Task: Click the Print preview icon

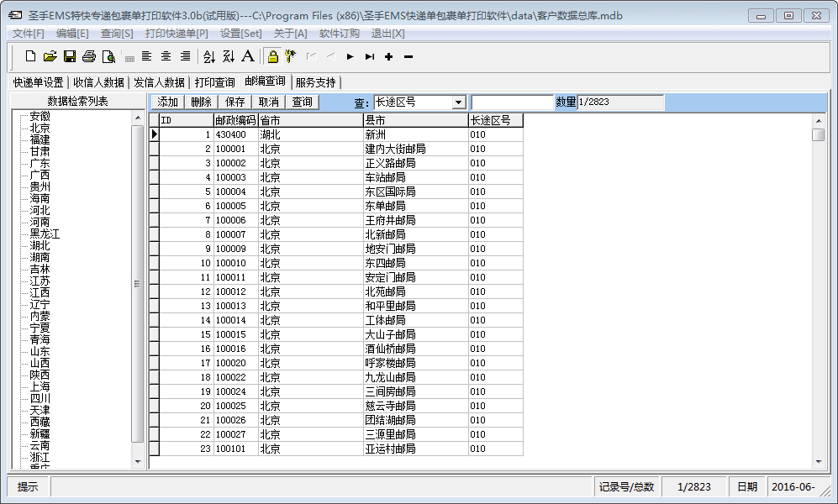Action: [108, 56]
